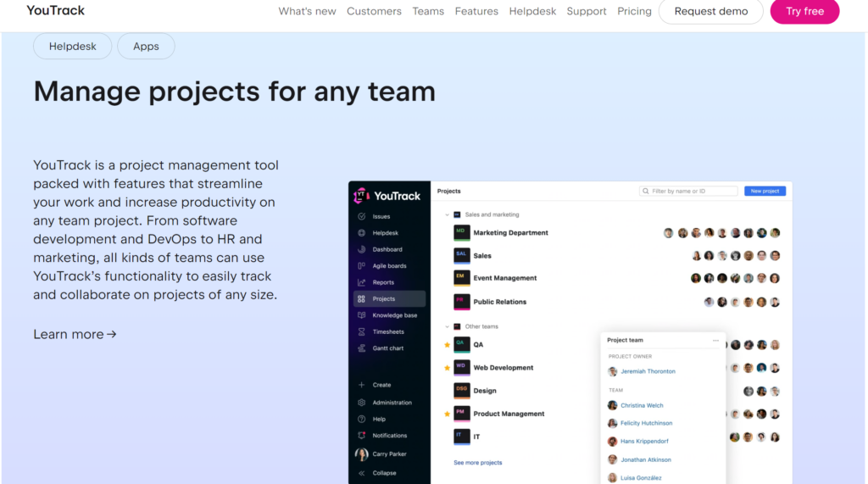The height and width of the screenshot is (484, 868).
Task: Collapse the Other teams group
Action: pos(447,326)
